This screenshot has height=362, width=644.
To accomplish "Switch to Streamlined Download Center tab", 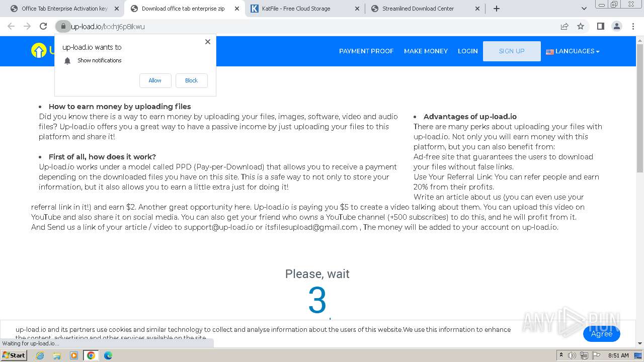I will (x=425, y=9).
